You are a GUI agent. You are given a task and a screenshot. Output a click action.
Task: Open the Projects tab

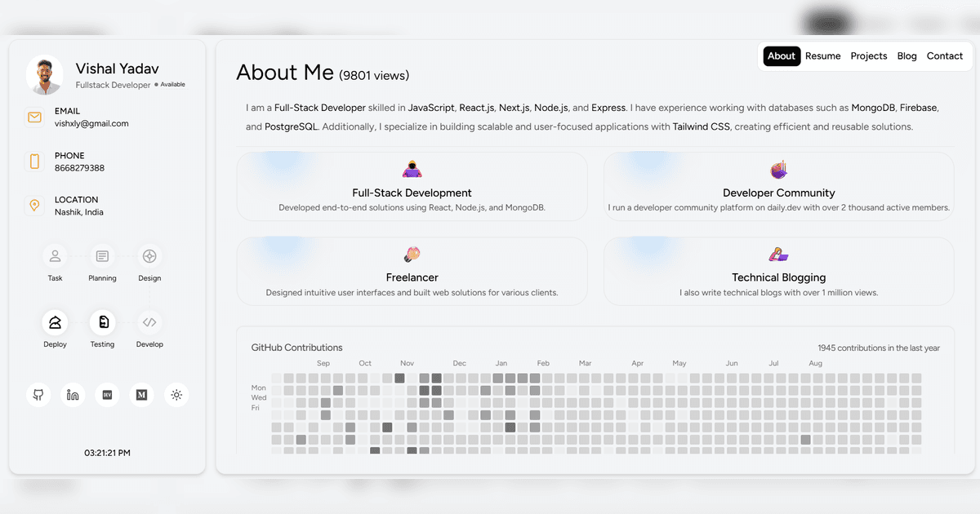tap(868, 56)
